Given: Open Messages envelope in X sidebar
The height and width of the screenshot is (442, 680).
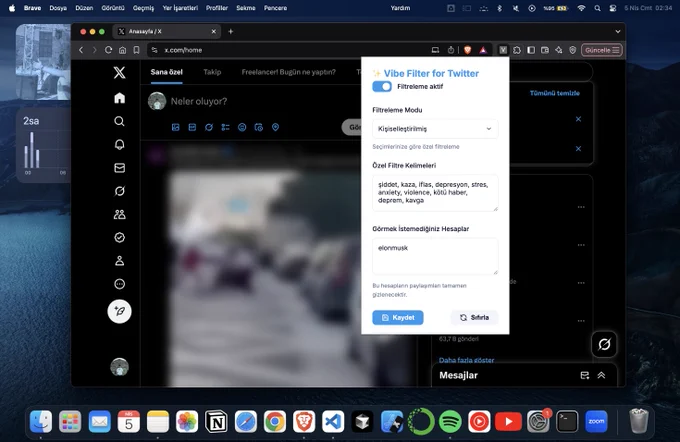Looking at the screenshot, I should pos(120,168).
